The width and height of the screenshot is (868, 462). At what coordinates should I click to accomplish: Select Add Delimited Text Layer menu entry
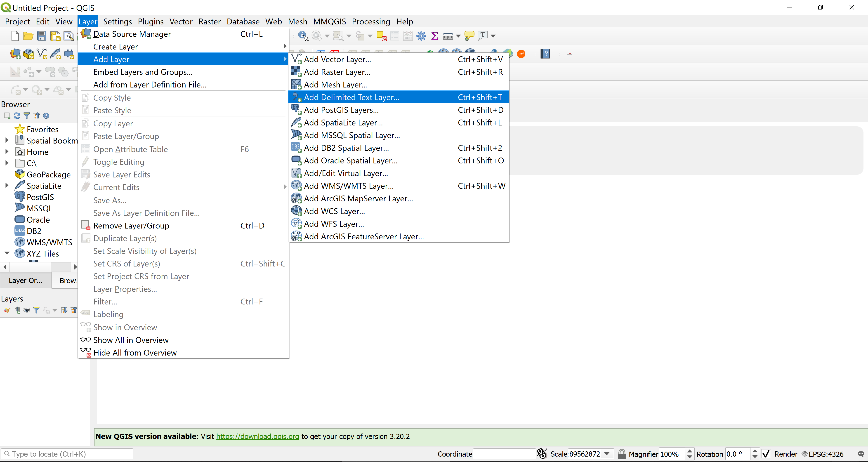351,97
